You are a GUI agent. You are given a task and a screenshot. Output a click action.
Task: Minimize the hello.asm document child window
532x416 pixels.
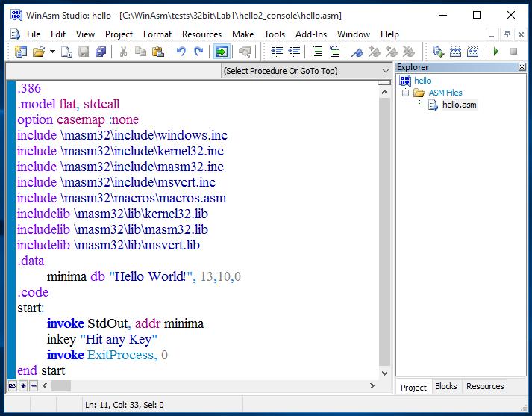click(492, 34)
